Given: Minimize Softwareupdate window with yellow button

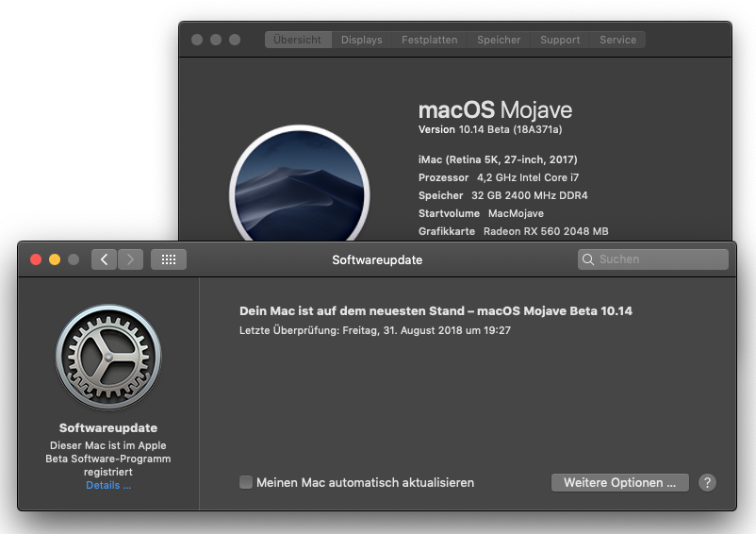Looking at the screenshot, I should click(55, 259).
